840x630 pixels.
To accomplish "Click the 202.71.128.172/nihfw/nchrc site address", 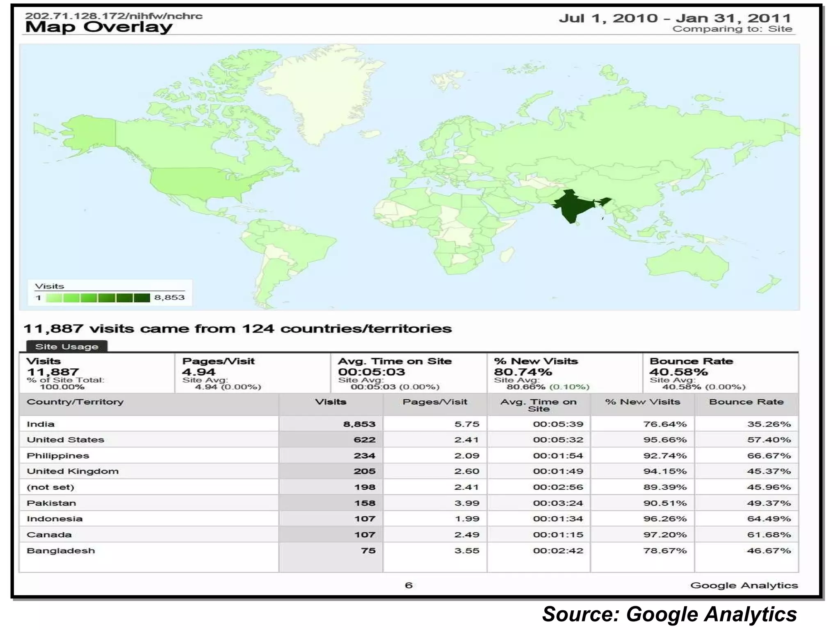I will 114,16.
